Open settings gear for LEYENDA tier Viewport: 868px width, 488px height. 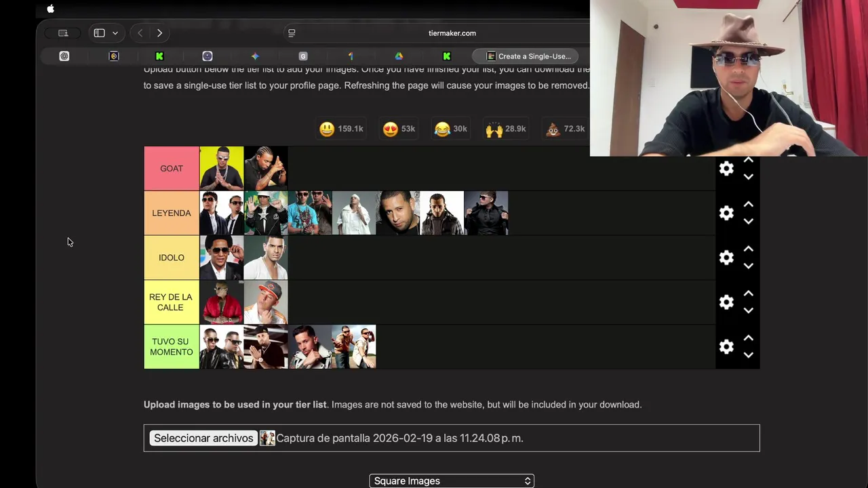point(726,213)
